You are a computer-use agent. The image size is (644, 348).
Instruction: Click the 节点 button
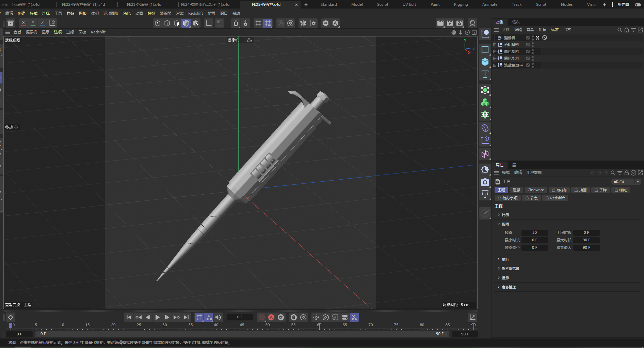[x=531, y=198]
